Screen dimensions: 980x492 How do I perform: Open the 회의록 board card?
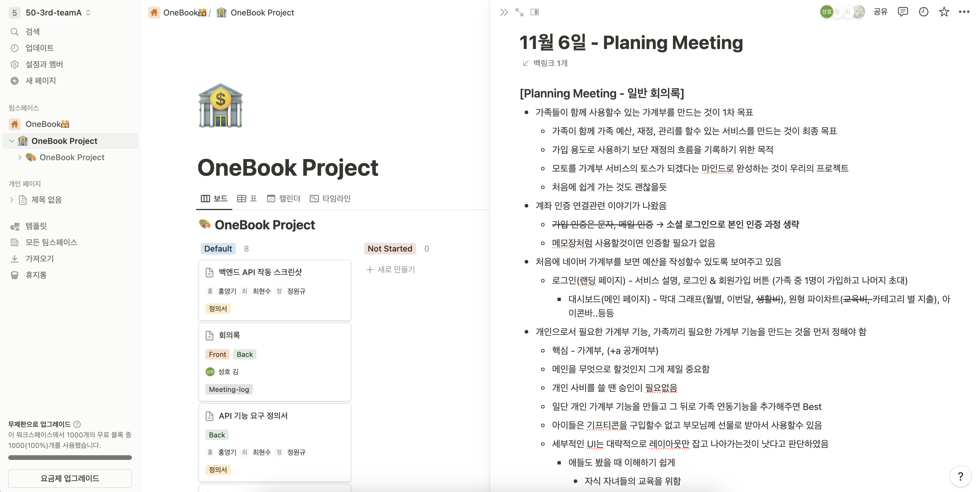coord(229,335)
